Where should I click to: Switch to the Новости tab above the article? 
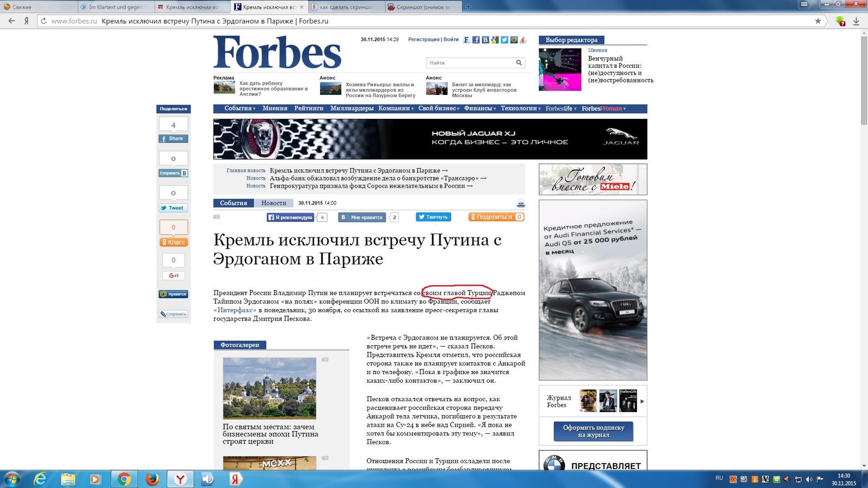pyautogui.click(x=273, y=203)
